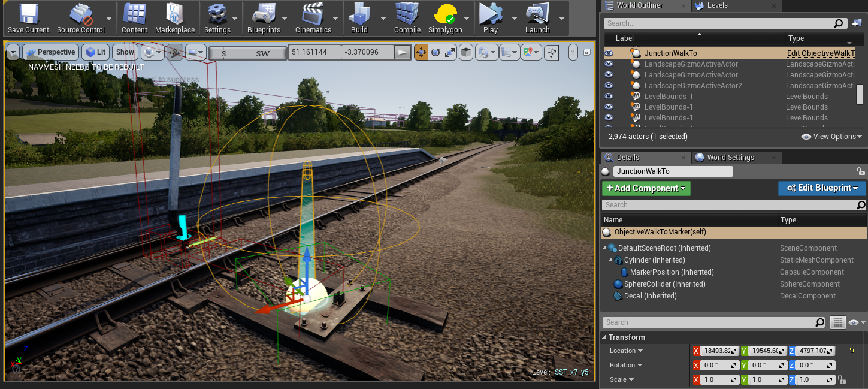The image size is (868, 389).
Task: Open the View Options dropdown
Action: pos(830,137)
